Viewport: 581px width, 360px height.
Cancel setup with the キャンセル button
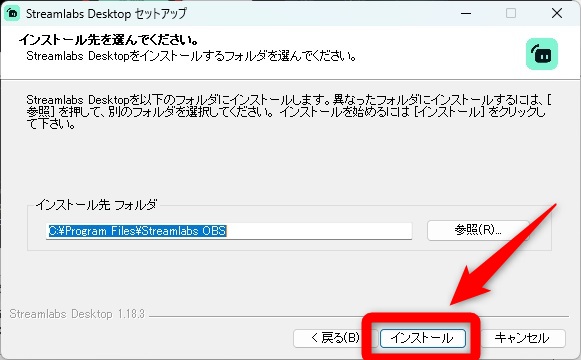pos(522,338)
